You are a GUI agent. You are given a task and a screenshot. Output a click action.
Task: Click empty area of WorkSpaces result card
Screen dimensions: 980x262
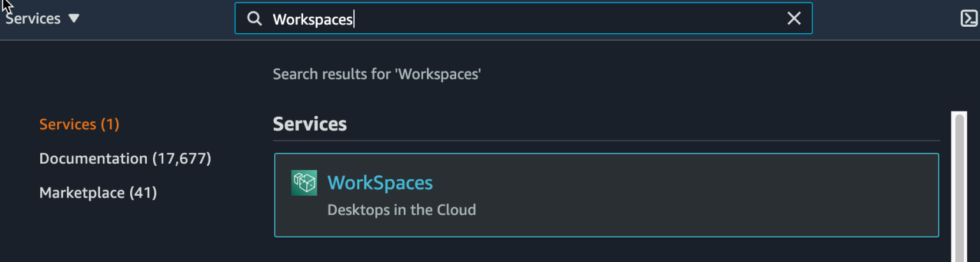click(702, 195)
